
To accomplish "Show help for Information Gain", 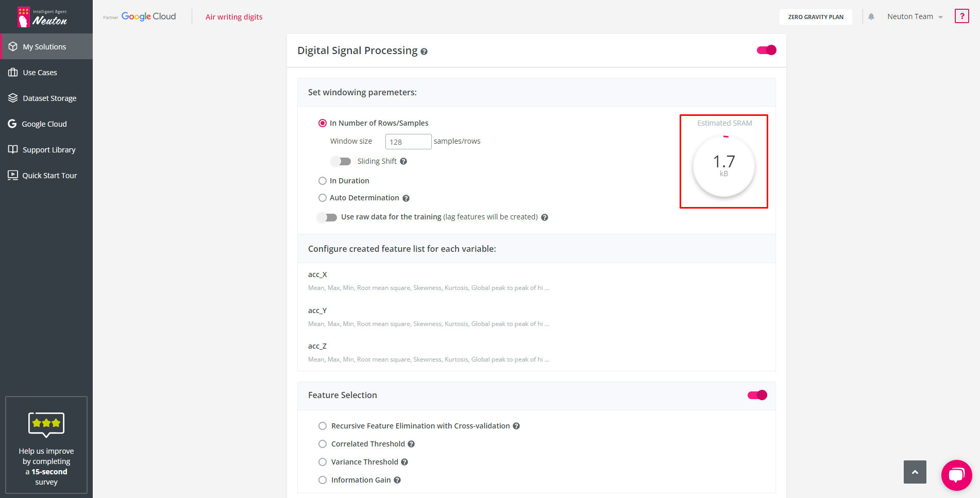I will coord(397,480).
